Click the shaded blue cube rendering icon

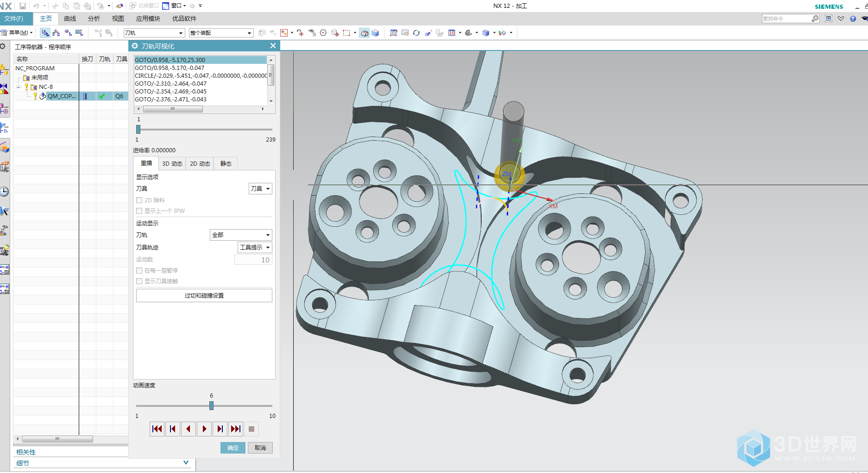pyautogui.click(x=485, y=33)
